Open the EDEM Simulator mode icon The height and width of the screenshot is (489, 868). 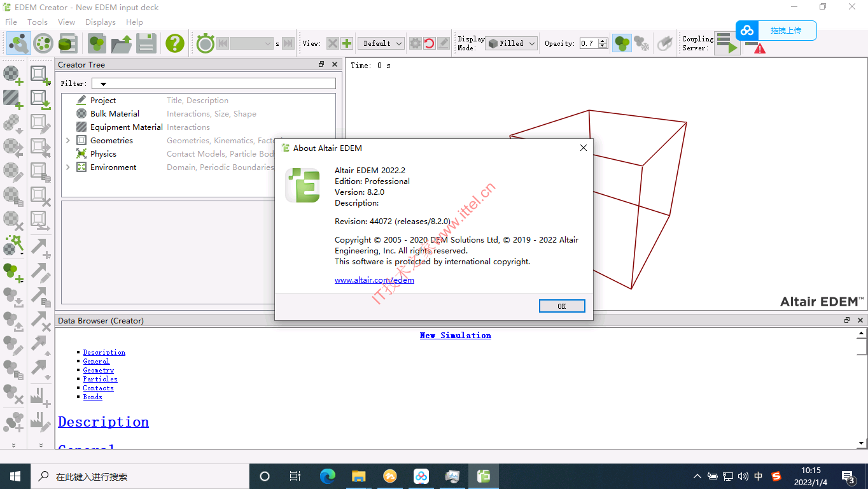pyautogui.click(x=43, y=43)
